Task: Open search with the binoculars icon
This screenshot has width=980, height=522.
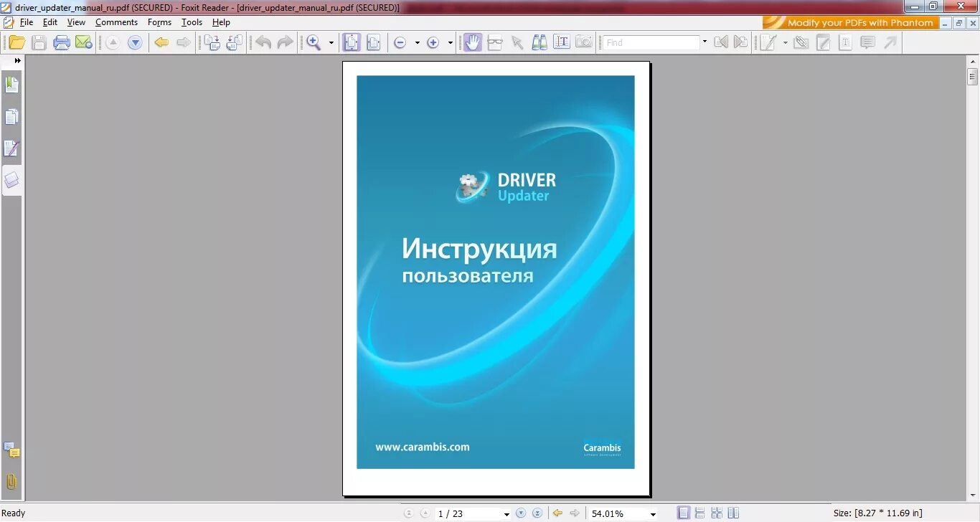Action: [x=540, y=42]
